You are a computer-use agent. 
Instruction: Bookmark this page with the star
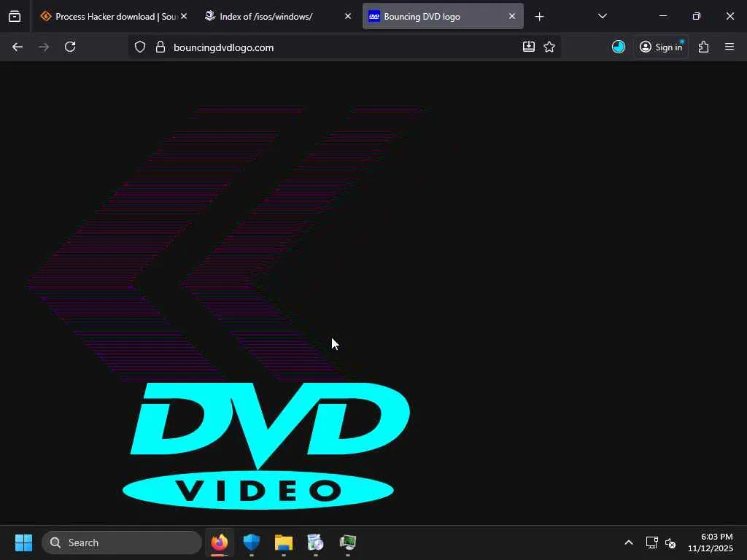(549, 47)
